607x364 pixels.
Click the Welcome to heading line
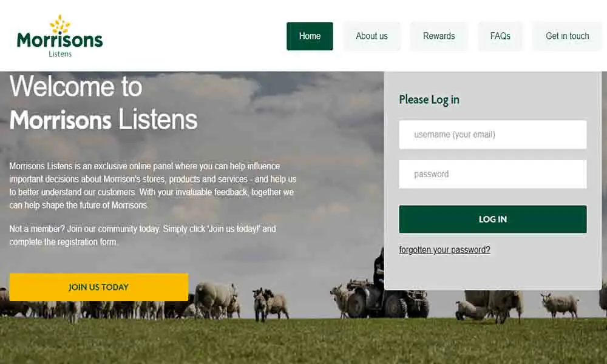click(76, 86)
